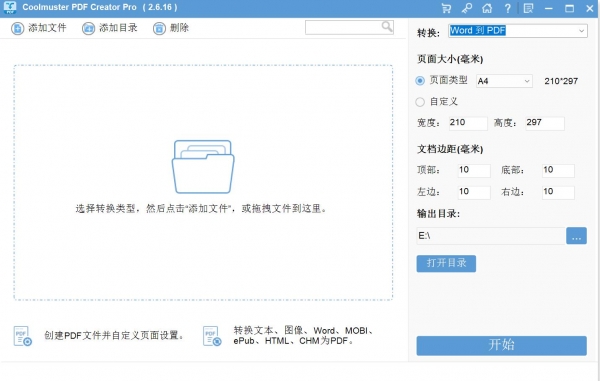Click the 打开目录 open folder button
600x381 pixels.
(x=446, y=264)
